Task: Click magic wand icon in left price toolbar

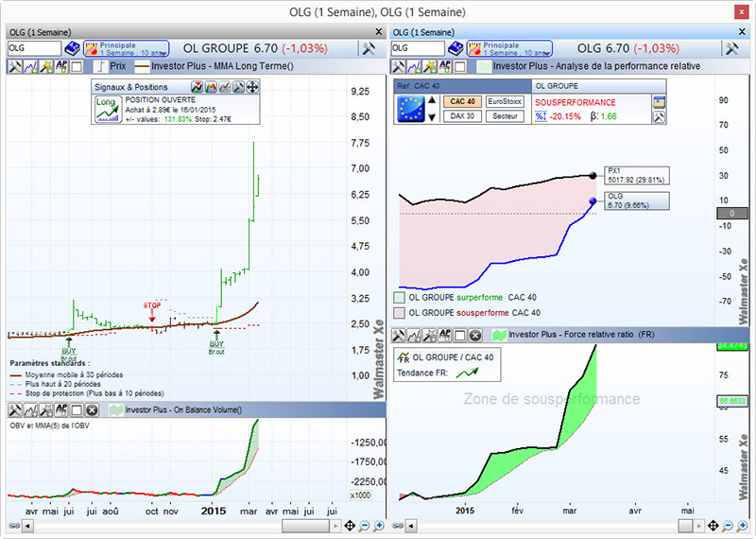Action: click(x=45, y=66)
